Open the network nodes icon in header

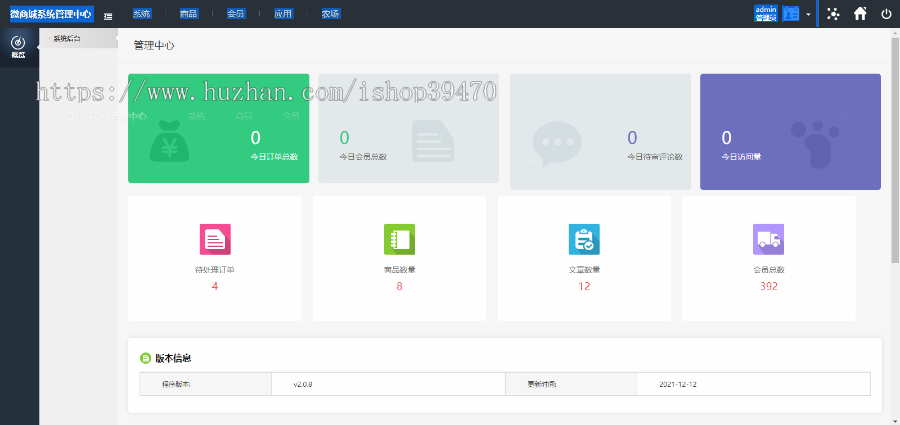pyautogui.click(x=832, y=14)
